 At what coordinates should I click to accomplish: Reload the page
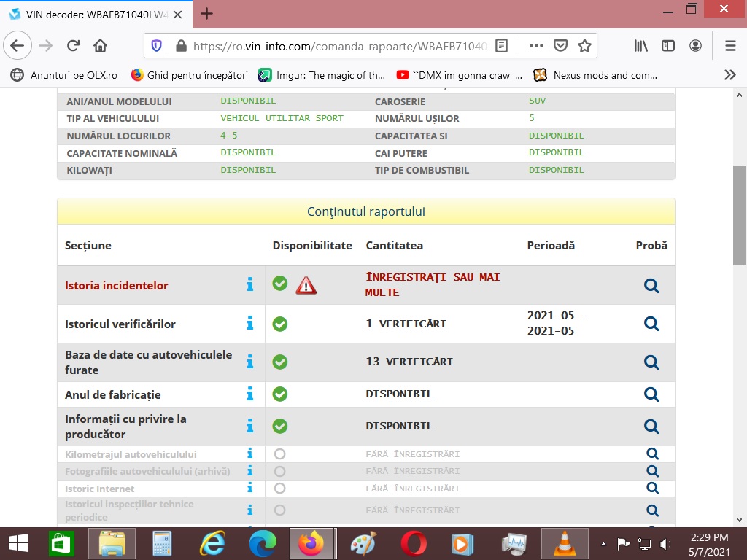(x=73, y=46)
